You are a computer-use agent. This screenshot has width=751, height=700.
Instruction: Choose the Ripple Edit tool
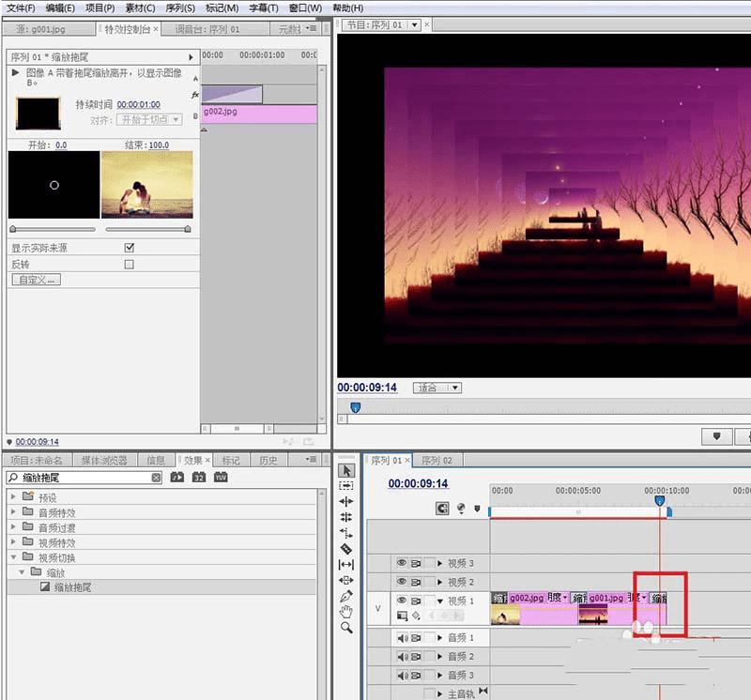(346, 502)
